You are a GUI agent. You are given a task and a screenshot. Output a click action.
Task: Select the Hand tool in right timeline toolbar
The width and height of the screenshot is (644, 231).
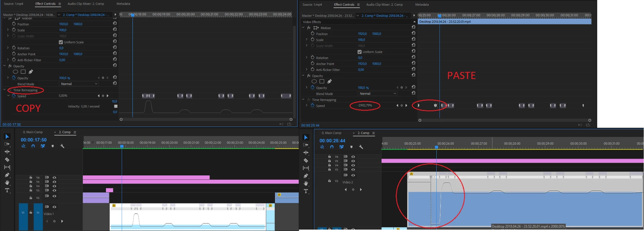pyautogui.click(x=306, y=183)
